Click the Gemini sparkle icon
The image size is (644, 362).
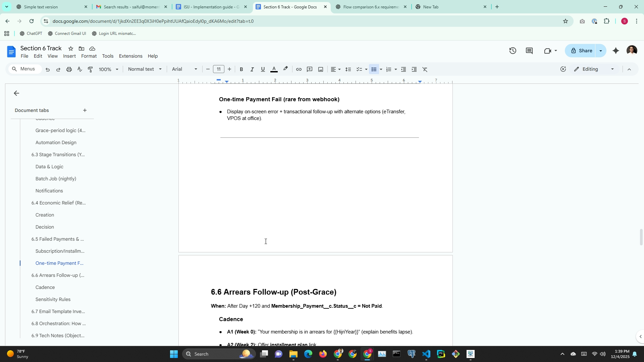615,51
